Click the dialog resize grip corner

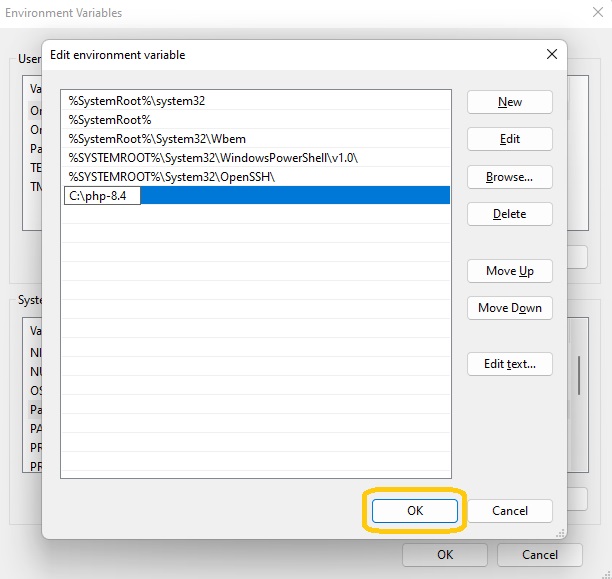[x=560, y=533]
